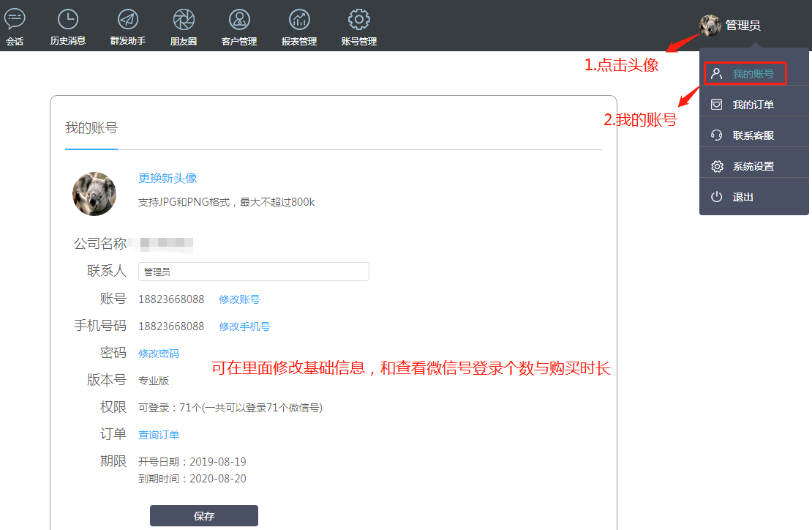
Task: Click the 保存 button
Action: (204, 516)
